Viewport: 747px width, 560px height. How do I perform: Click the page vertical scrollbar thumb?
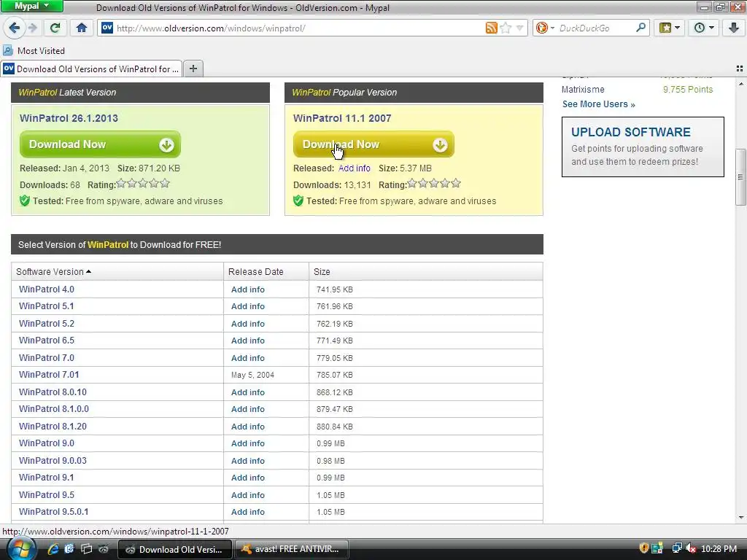pos(740,176)
